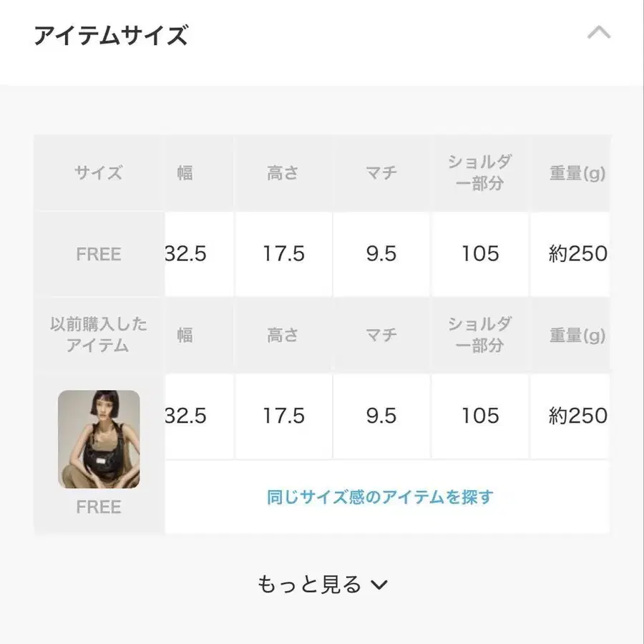Screen dimensions: 644x644
Task: Click the マチ header in the top row
Action: point(380,173)
